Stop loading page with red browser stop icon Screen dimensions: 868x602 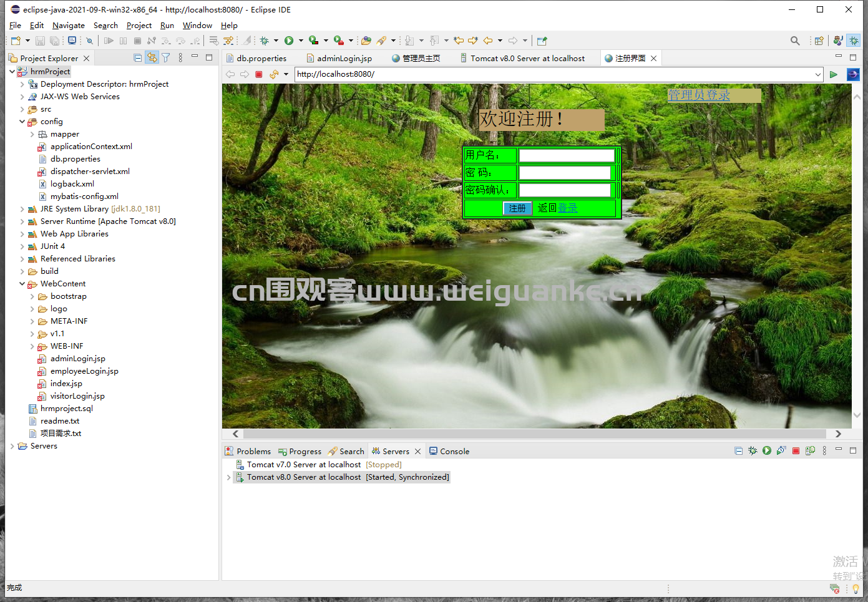(x=259, y=74)
